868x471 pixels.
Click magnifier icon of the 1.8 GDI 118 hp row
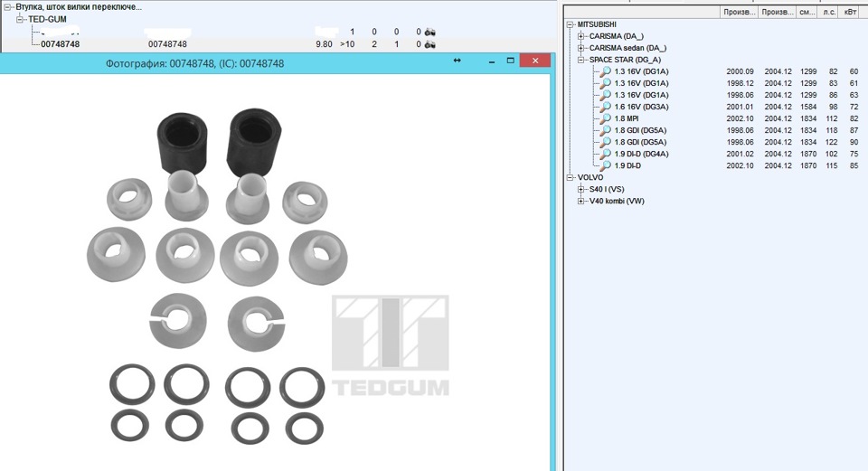pos(606,130)
